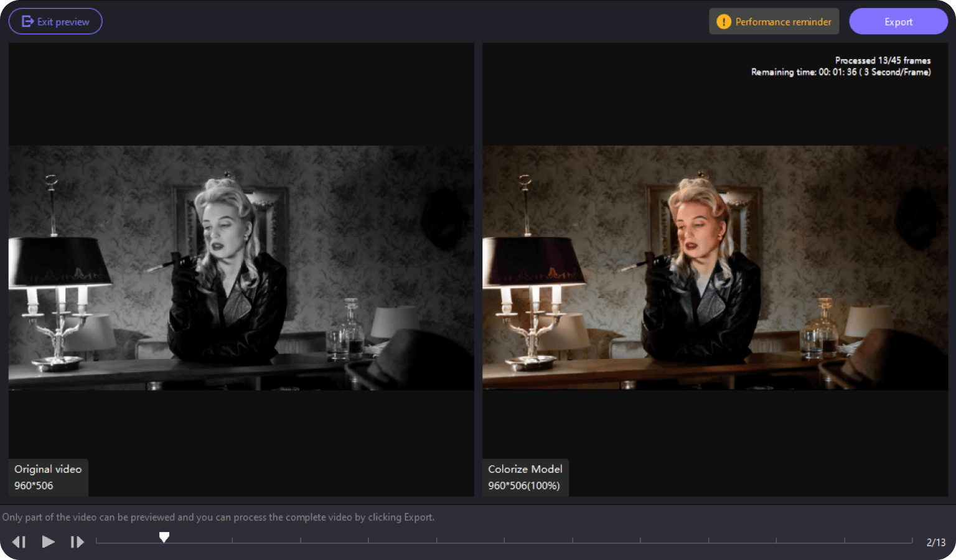Image resolution: width=956 pixels, height=560 pixels.
Task: Jump to the last tick of the timeline
Action: (912, 541)
